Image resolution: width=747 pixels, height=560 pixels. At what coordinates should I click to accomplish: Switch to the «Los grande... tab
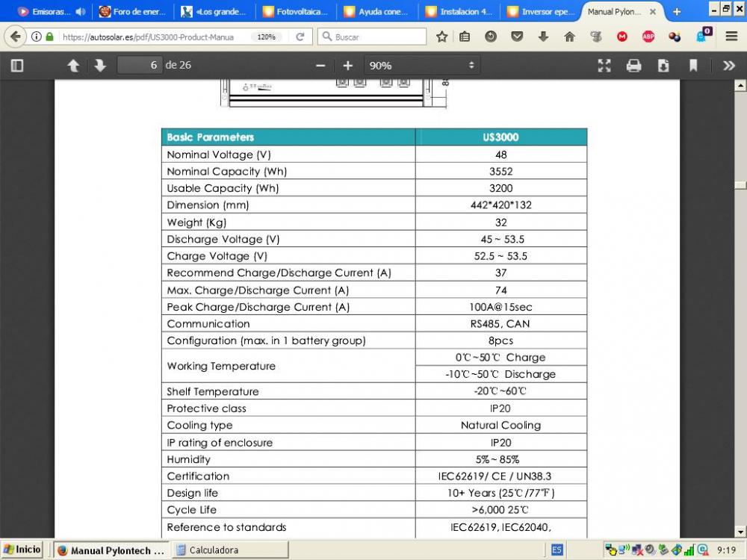[214, 11]
